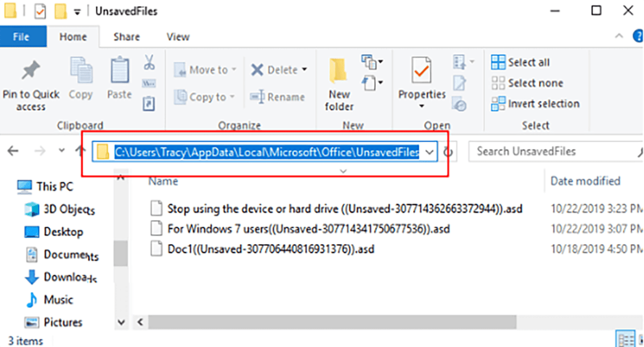Open the File menu tab
Screen dimensions: 644x347
point(21,37)
